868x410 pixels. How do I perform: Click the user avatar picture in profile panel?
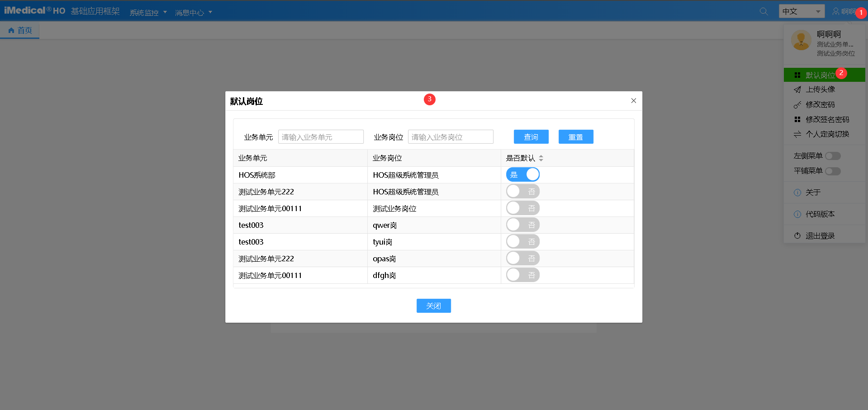pos(801,41)
